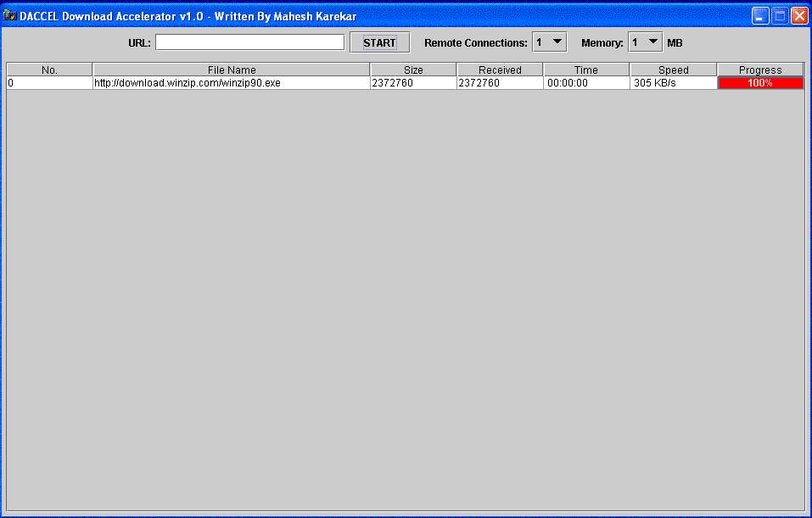Click the Received column header
The image size is (812, 518).
(x=500, y=70)
